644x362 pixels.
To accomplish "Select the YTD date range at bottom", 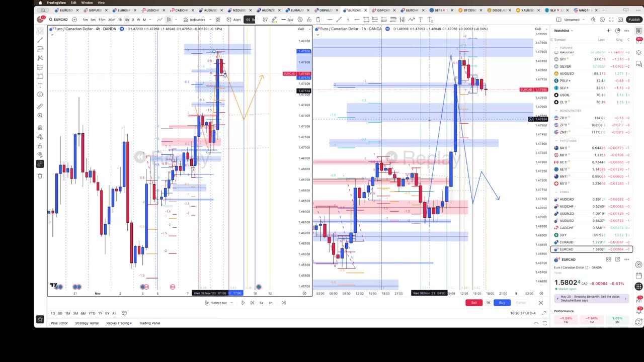I will tap(92, 313).
